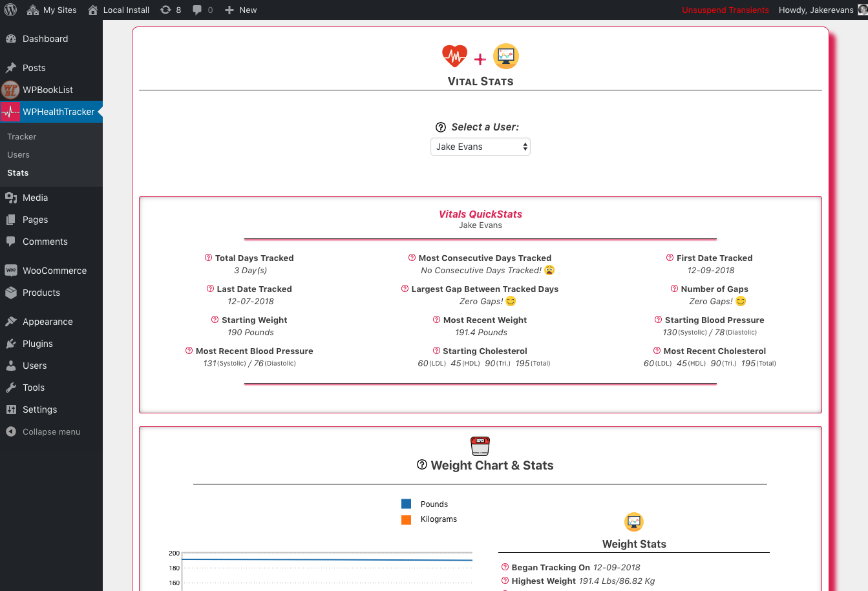This screenshot has width=868, height=591.
Task: Click the red heart rate Vital Stats icon
Action: point(454,56)
